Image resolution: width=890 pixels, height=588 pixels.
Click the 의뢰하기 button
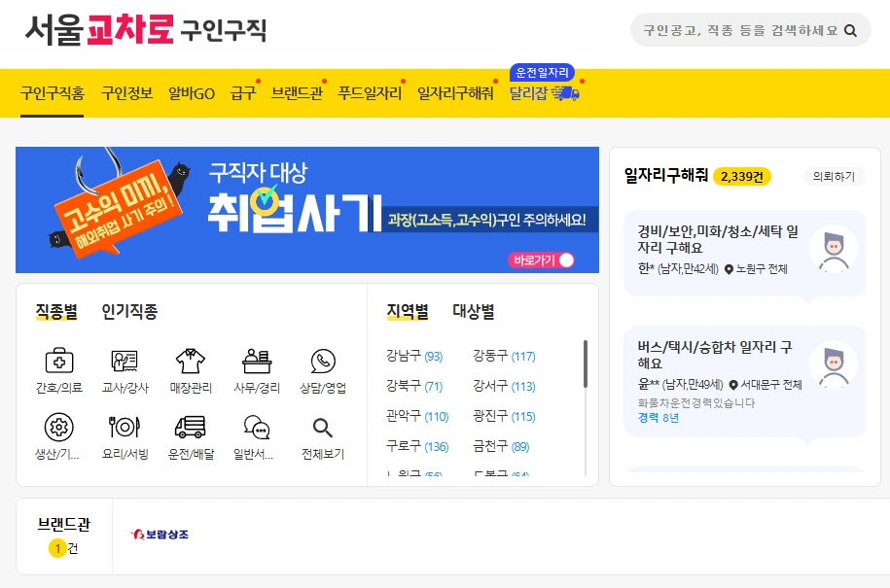834,176
